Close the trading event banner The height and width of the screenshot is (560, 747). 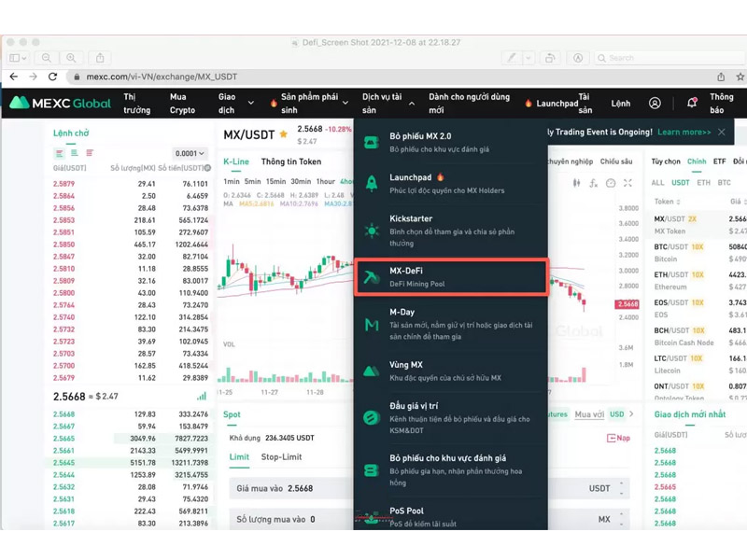click(x=722, y=132)
